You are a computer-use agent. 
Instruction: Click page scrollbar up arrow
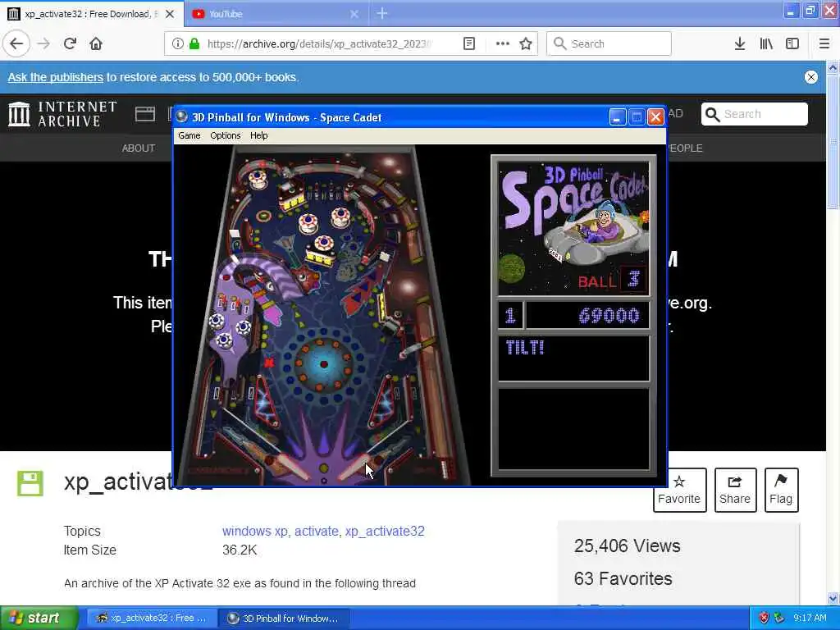833,67
